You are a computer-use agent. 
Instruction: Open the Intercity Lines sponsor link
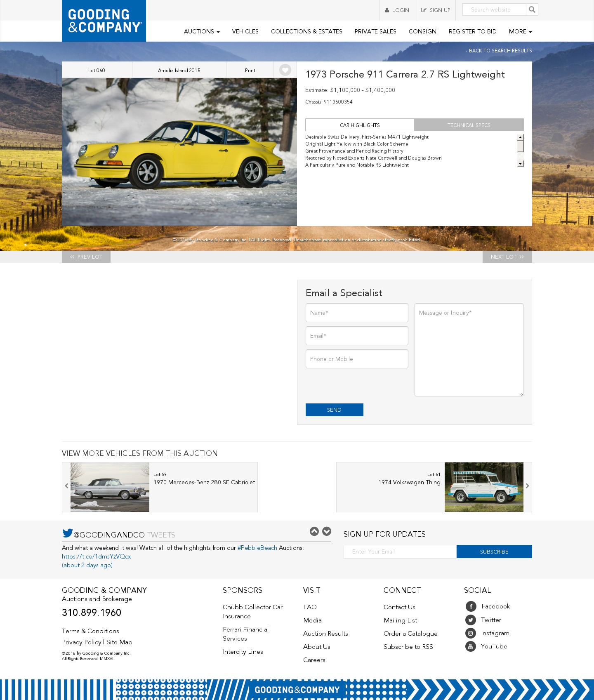[243, 652]
